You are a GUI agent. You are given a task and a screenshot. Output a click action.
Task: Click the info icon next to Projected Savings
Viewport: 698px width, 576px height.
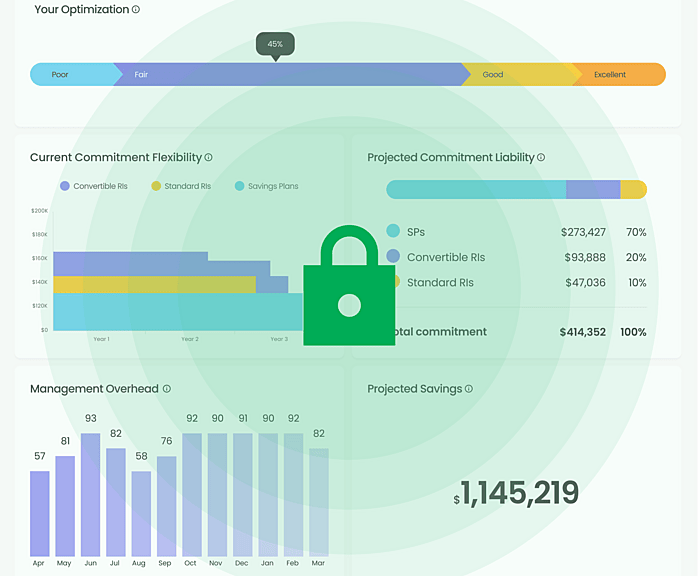[469, 389]
